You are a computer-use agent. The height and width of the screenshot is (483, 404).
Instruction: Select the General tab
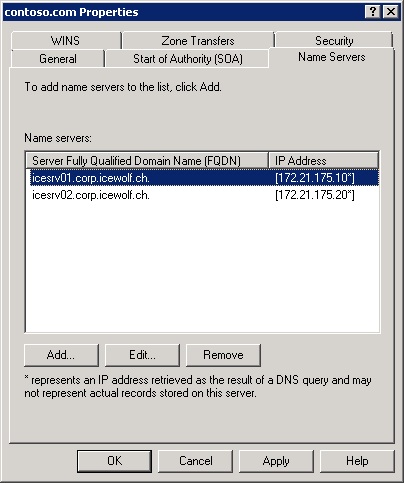(x=58, y=59)
